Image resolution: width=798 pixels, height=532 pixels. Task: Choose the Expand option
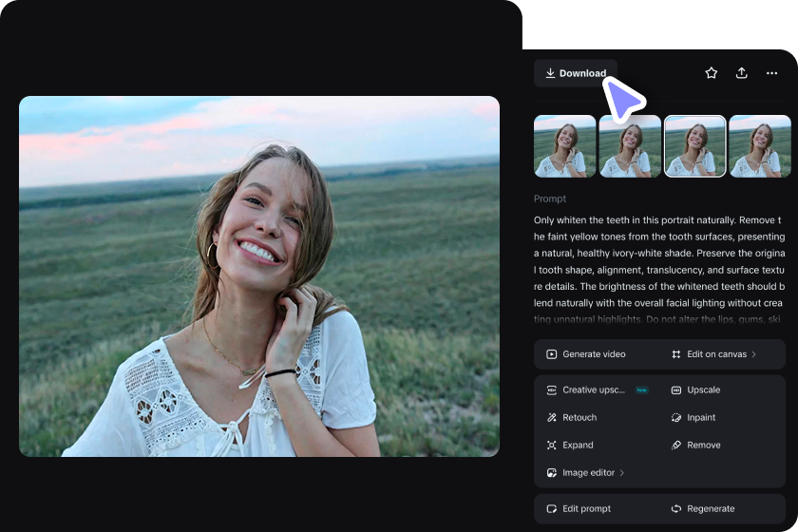[x=578, y=446]
